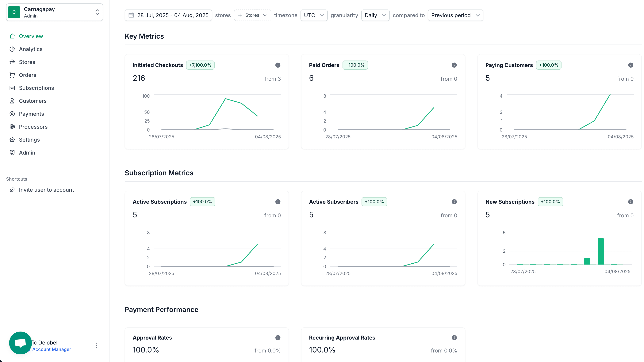Click the Payment Performance heading
This screenshot has height=362, width=644.
162,310
